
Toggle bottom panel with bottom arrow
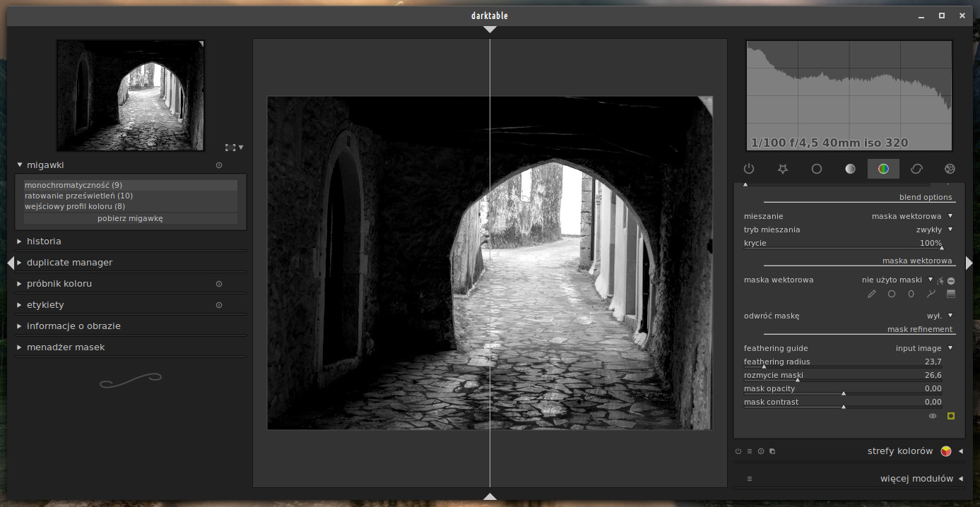point(490,496)
